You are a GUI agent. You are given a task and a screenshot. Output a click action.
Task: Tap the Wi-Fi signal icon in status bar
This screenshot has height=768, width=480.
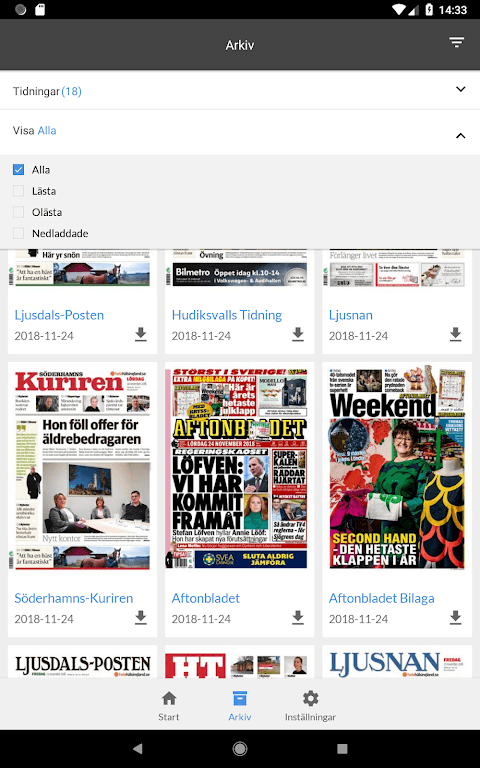(399, 9)
